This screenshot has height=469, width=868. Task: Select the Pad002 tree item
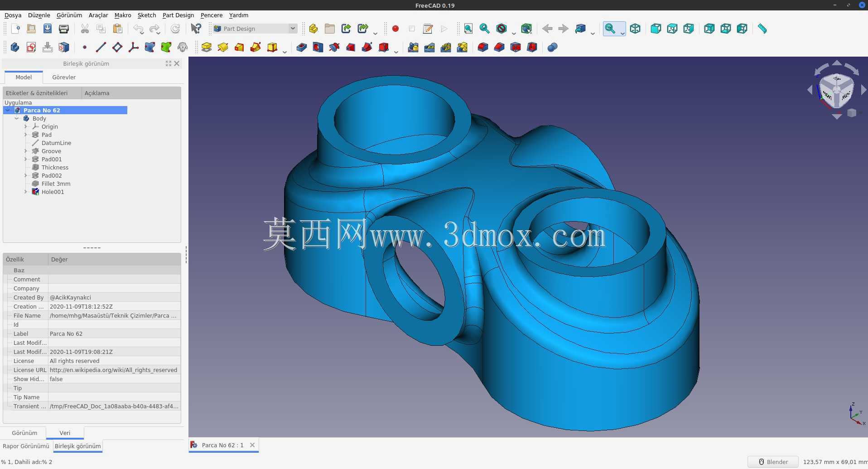(x=52, y=176)
